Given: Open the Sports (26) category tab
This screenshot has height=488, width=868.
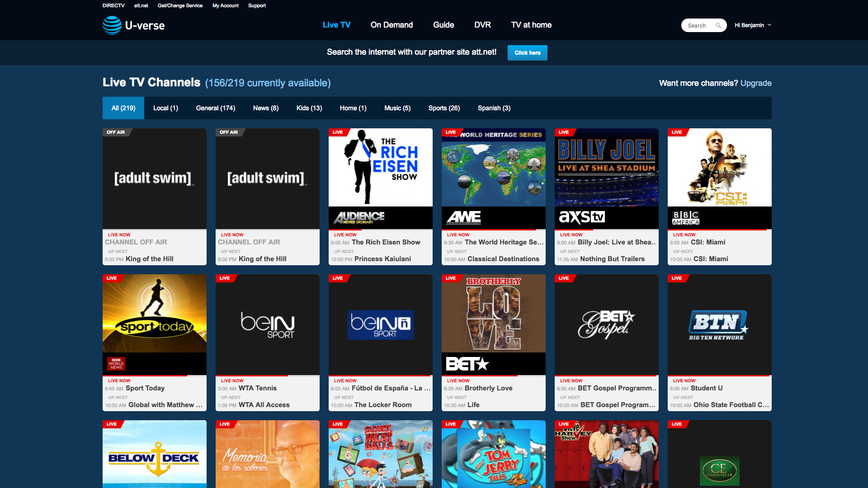Looking at the screenshot, I should click(x=444, y=108).
